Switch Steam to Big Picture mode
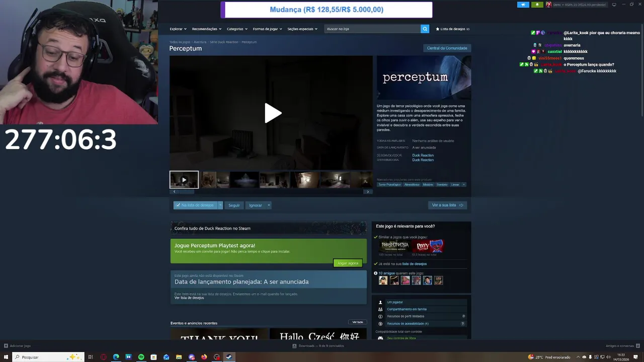 [x=614, y=5]
